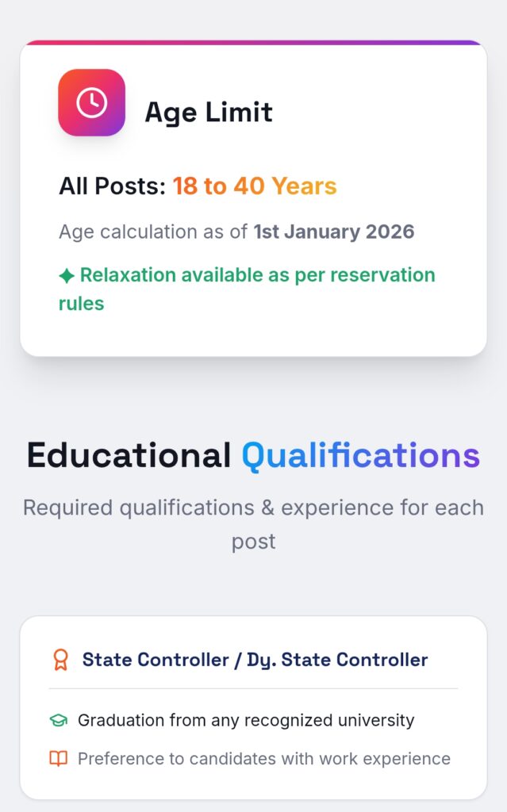The width and height of the screenshot is (507, 812).
Task: Click the "Educational" heading word
Action: 129,456
